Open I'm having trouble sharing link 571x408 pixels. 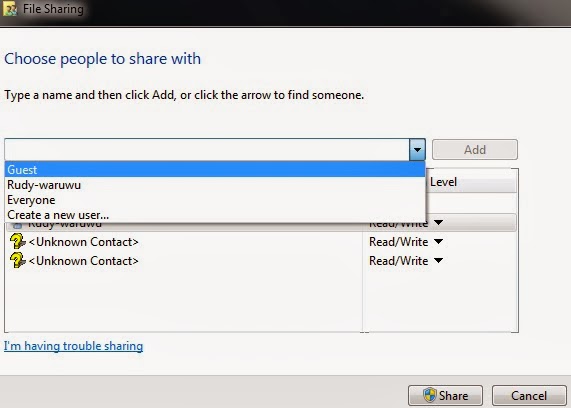pyautogui.click(x=73, y=346)
